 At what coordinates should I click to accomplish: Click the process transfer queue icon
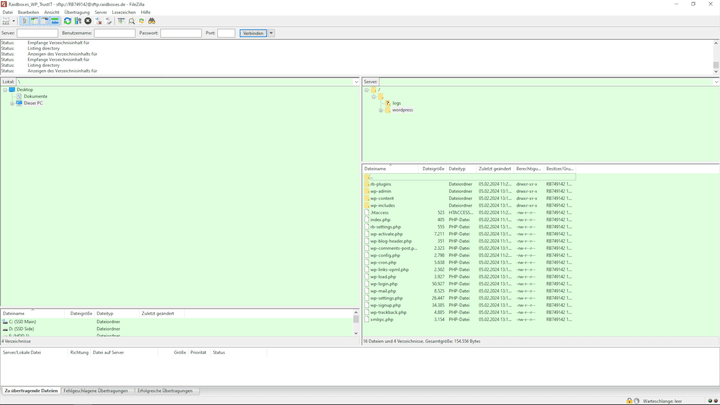pos(78,20)
